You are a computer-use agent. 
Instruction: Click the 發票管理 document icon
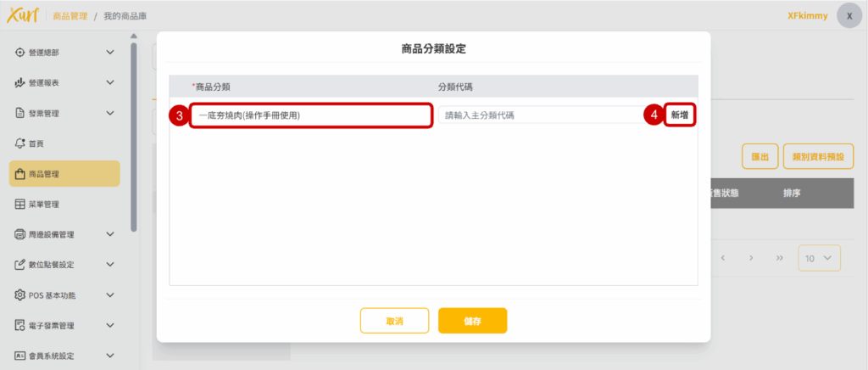point(20,113)
